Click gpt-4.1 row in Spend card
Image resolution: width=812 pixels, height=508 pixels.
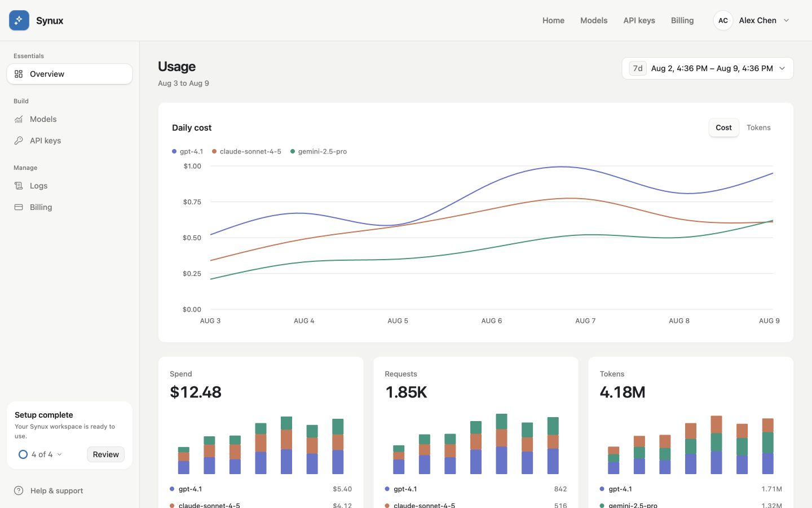pos(261,489)
